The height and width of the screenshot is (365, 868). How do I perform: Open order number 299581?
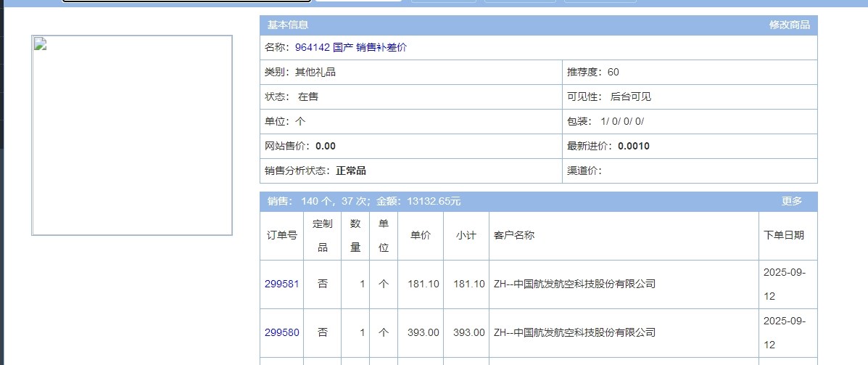click(281, 284)
